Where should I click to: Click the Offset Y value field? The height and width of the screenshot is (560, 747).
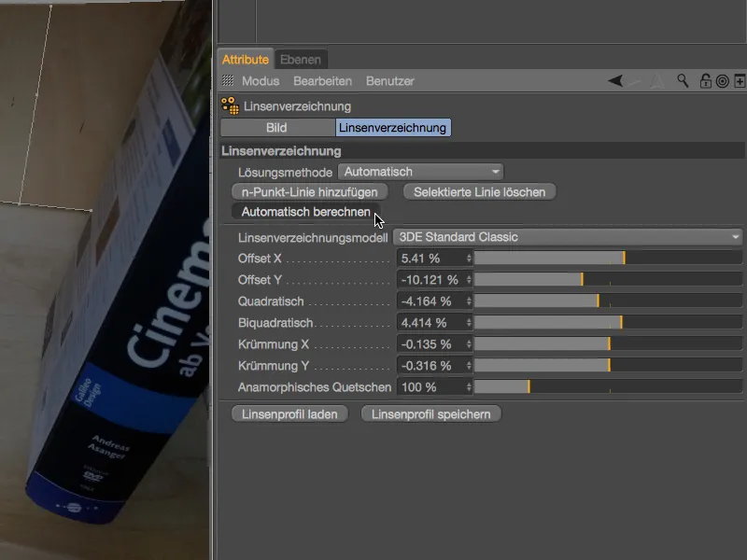(431, 279)
